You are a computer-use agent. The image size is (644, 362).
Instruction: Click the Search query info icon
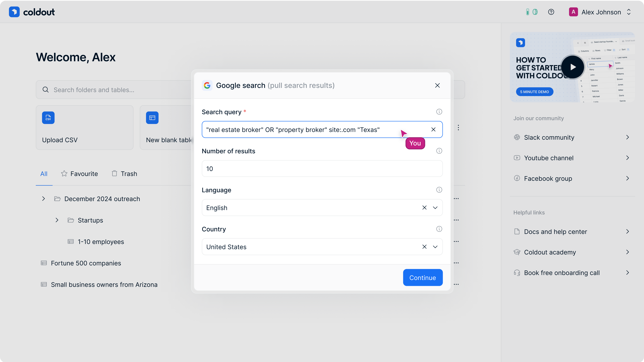pos(439,112)
